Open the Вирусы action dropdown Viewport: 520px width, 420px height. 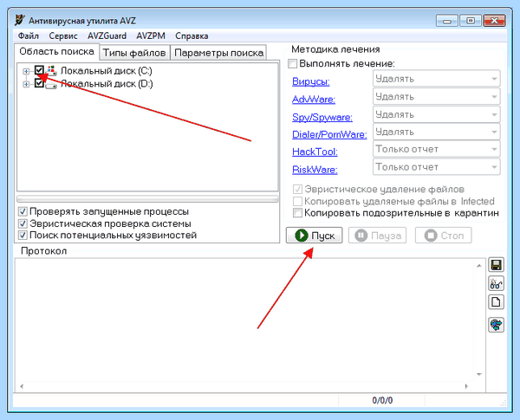[437, 79]
